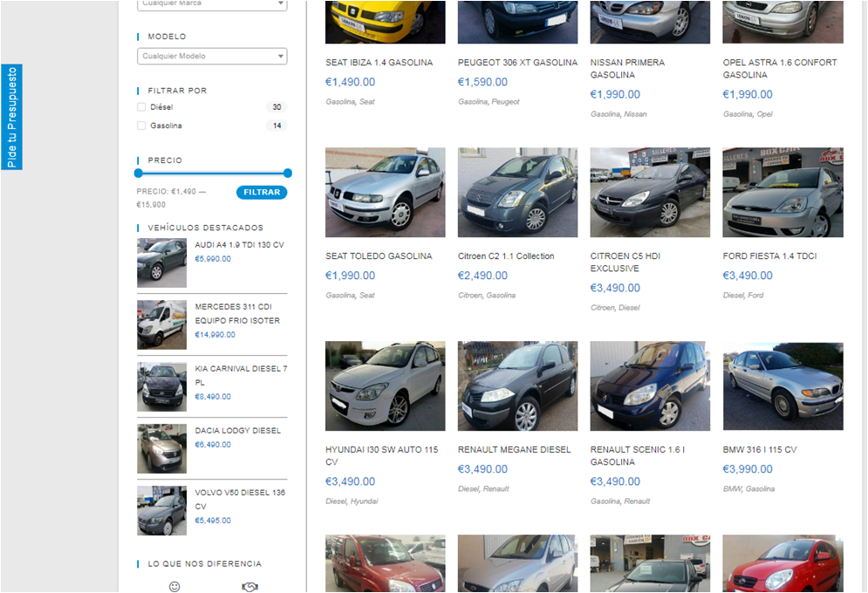Open the HYUNDAI I30 SW AUTO 115 CV title
This screenshot has height=593, width=868.
381,456
